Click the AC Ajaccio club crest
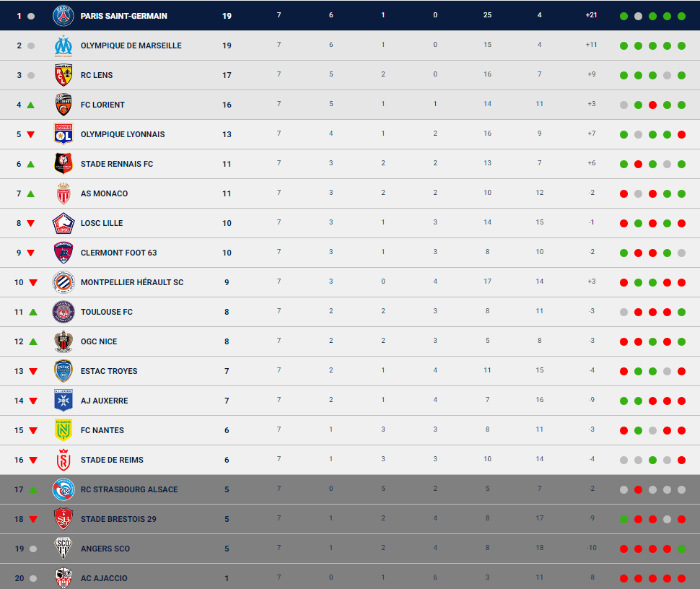Image resolution: width=700 pixels, height=589 pixels. pyautogui.click(x=63, y=578)
